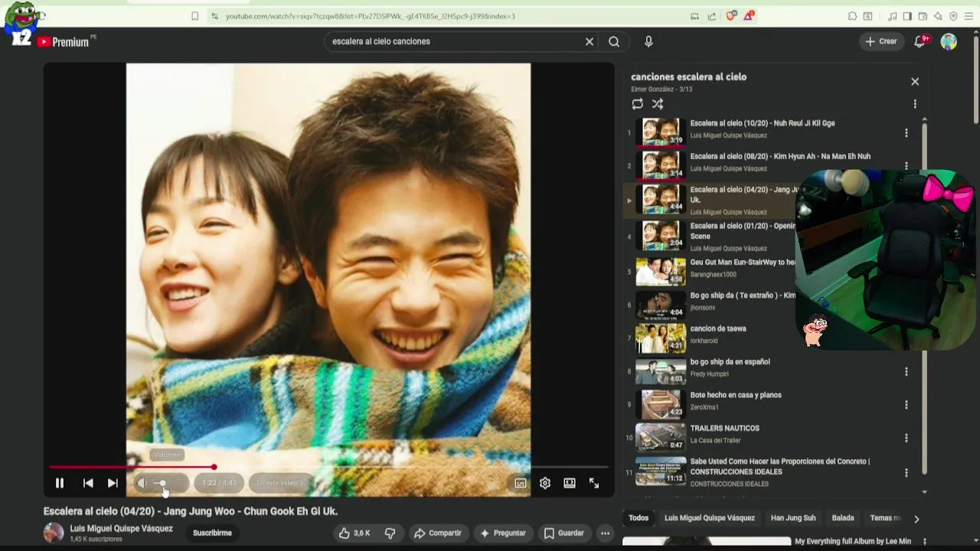The height and width of the screenshot is (551, 980).
Task: Open the Brave Shields icon
Action: [x=731, y=15]
